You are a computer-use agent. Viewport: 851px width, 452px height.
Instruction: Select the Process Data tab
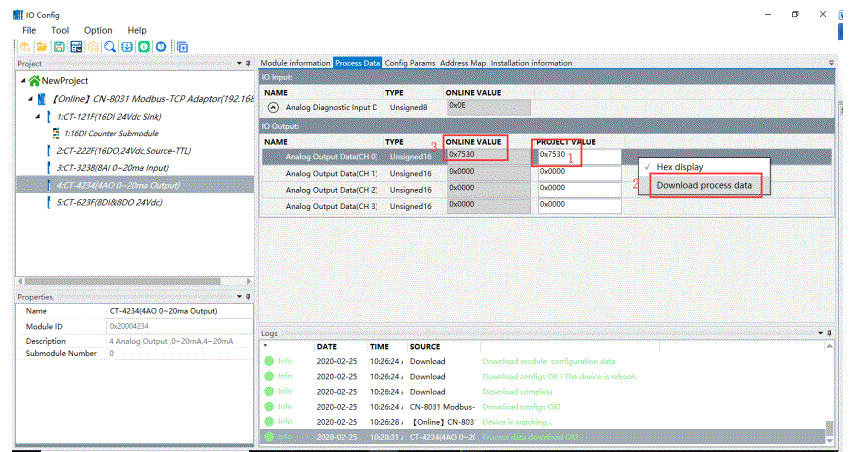358,63
